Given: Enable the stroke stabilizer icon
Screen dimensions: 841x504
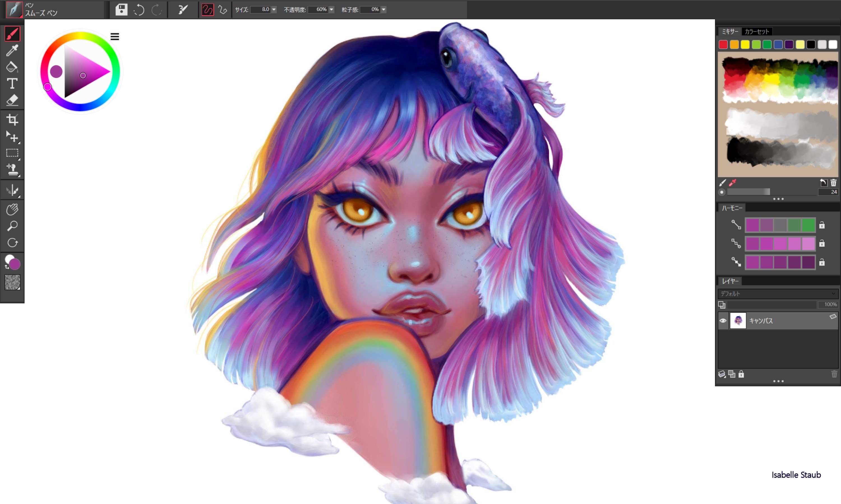Looking at the screenshot, I should [x=207, y=10].
